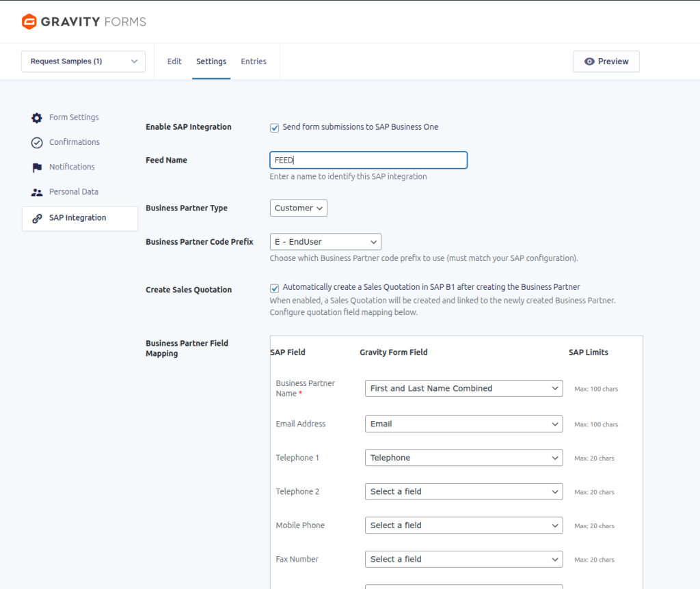Click the eye icon on Preview button
The height and width of the screenshot is (589, 700).
tap(589, 61)
